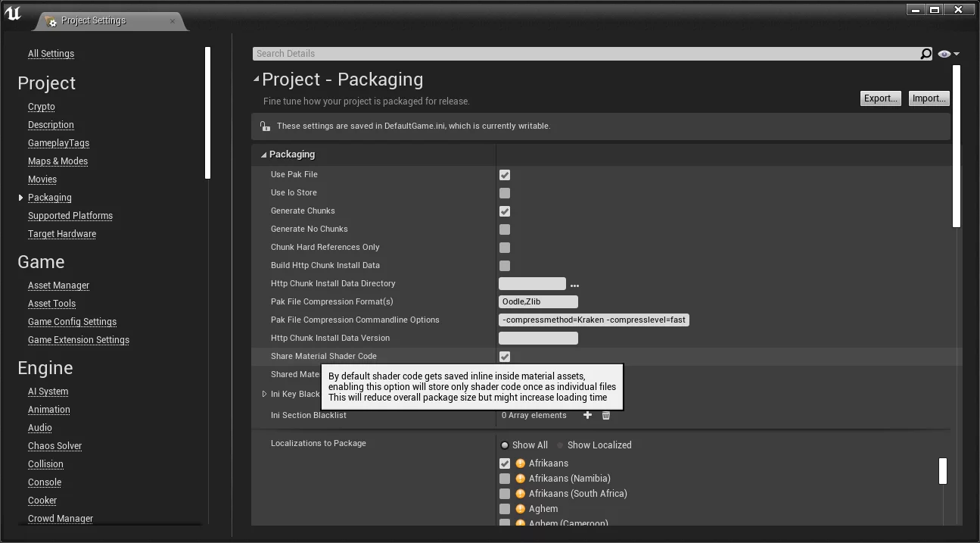Click the lock icon beside DefaultGame.ini message
Viewport: 980px width, 543px height.
tap(264, 126)
